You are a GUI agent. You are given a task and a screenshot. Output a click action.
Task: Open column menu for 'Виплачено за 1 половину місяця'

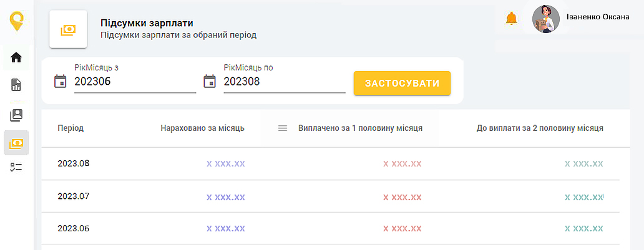tap(282, 128)
